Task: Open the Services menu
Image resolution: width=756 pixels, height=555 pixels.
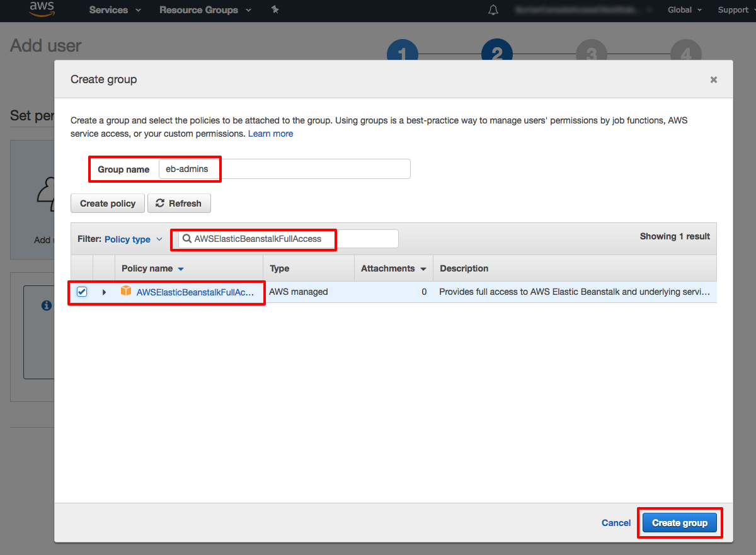Action: click(115, 10)
